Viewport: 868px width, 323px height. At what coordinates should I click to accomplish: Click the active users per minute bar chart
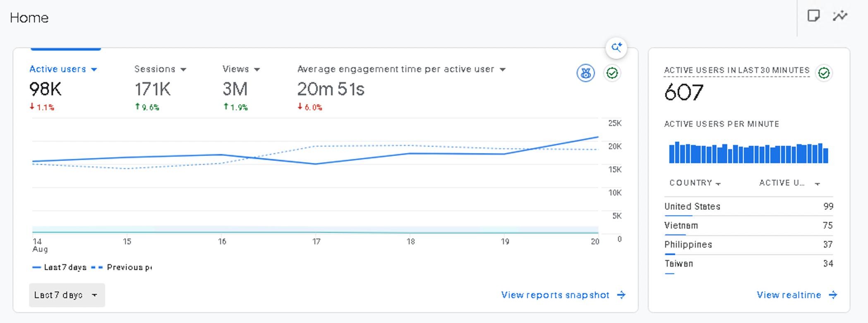748,152
